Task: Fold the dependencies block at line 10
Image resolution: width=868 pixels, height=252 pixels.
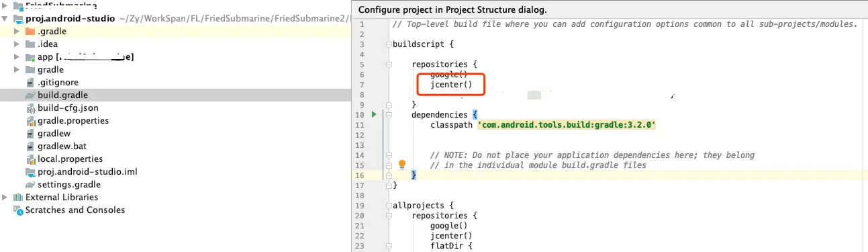Action: [x=388, y=115]
